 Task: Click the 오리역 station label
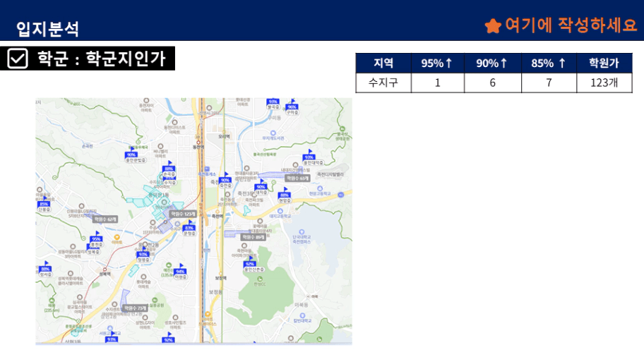(224, 136)
